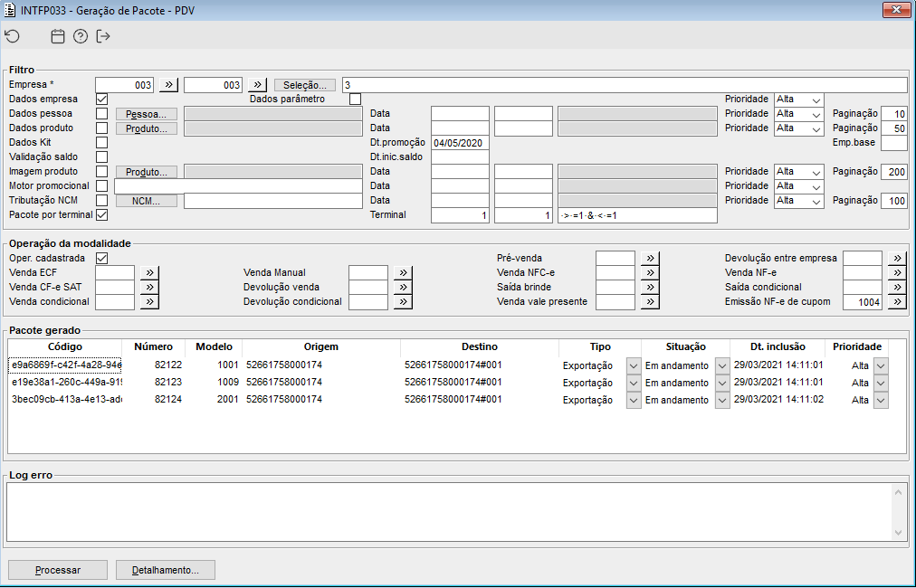Click arrow button next to Pré-venda
Image resolution: width=916 pixels, height=588 pixels.
[650, 258]
